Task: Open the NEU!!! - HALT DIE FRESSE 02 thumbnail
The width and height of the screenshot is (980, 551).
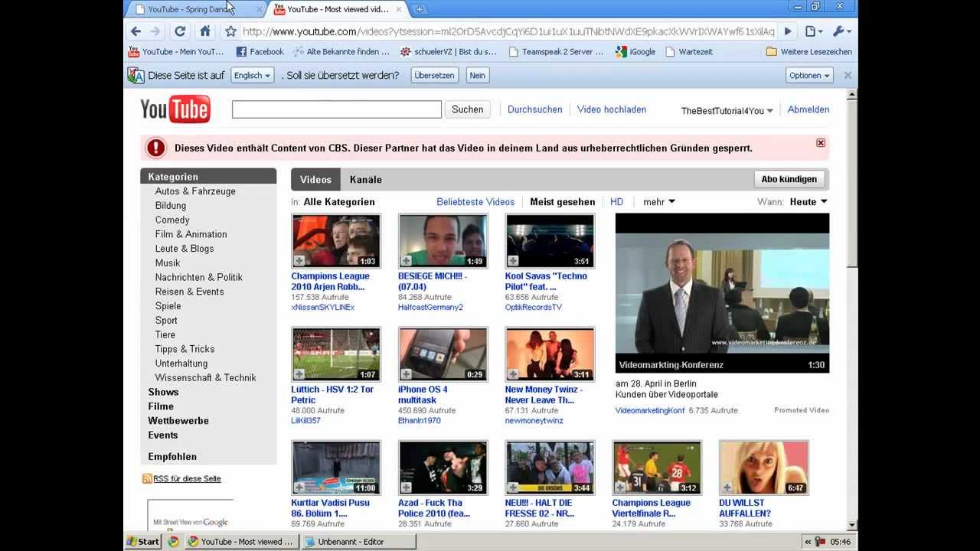Action: tap(550, 468)
